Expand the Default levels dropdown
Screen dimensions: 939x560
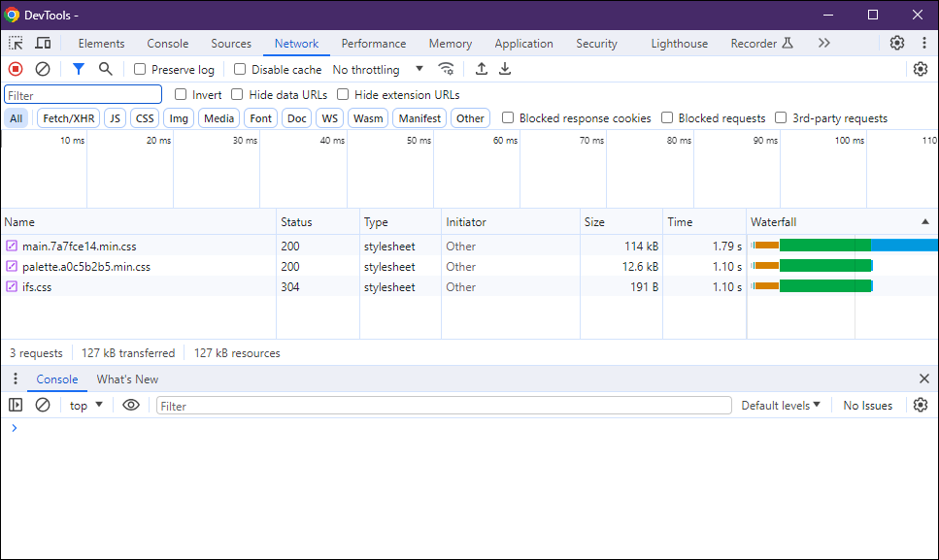pos(781,406)
